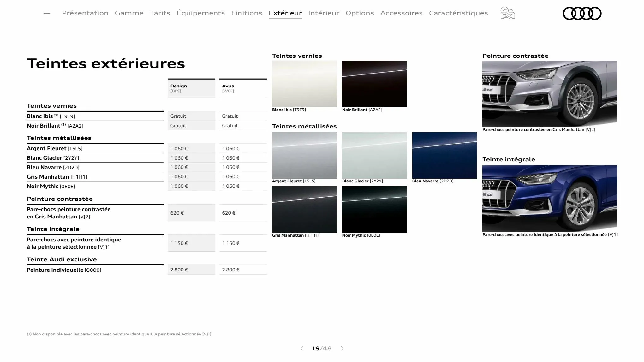Select the Blanc Glacier color swatch
This screenshot has width=644, height=362.
(374, 155)
